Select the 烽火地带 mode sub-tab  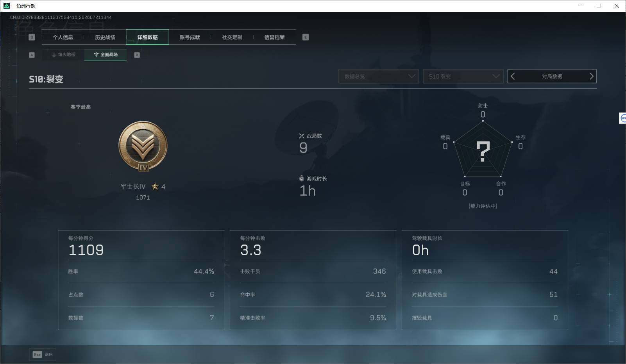(x=63, y=55)
